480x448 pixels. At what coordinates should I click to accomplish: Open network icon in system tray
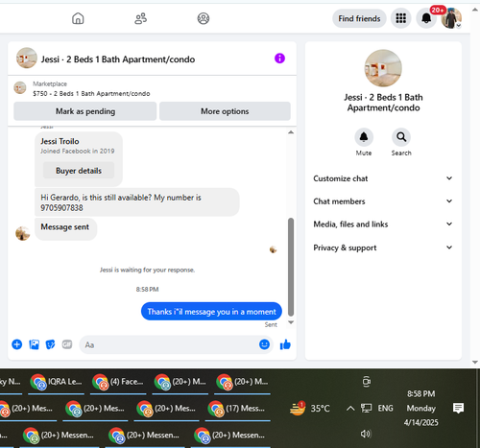[x=366, y=408]
